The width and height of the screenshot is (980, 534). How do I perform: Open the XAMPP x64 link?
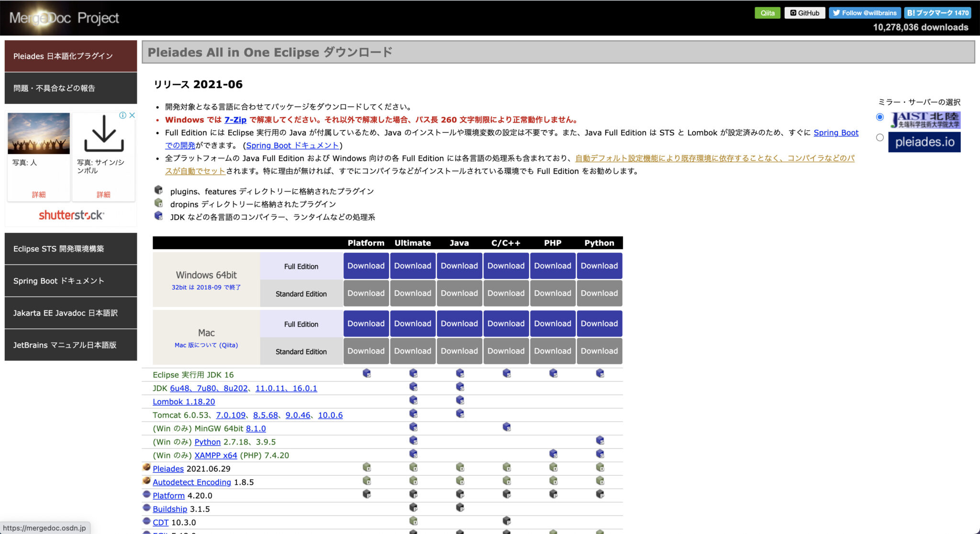216,455
